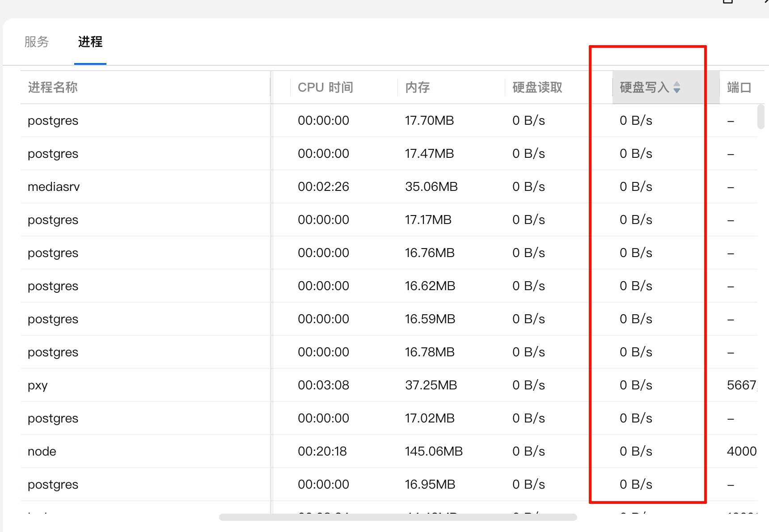Select the postgres name in the 16.78MB row
The height and width of the screenshot is (532, 769).
pos(53,352)
